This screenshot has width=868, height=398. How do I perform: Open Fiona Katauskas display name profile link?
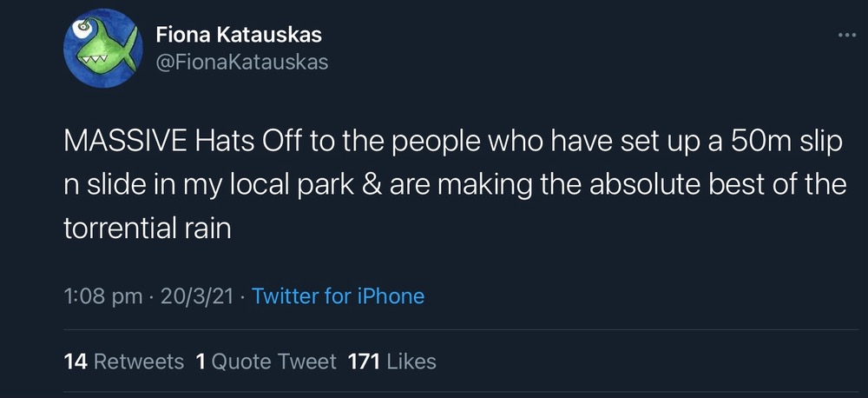coord(239,36)
